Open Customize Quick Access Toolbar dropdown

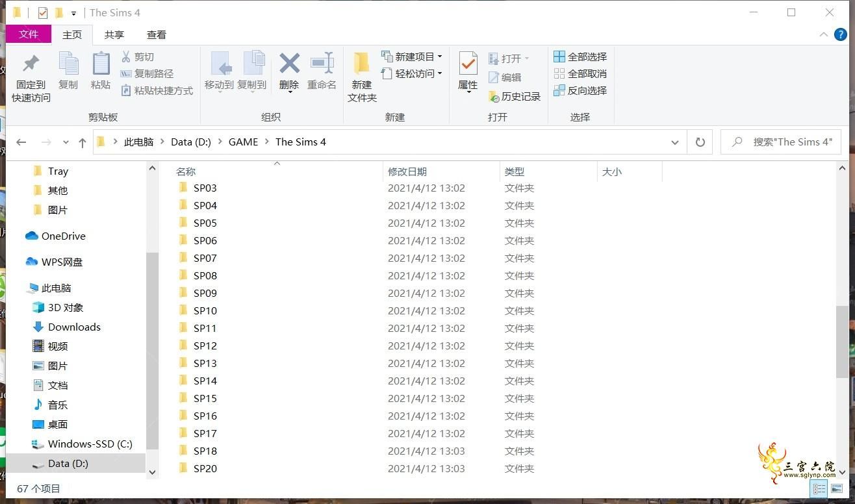pos(73,13)
